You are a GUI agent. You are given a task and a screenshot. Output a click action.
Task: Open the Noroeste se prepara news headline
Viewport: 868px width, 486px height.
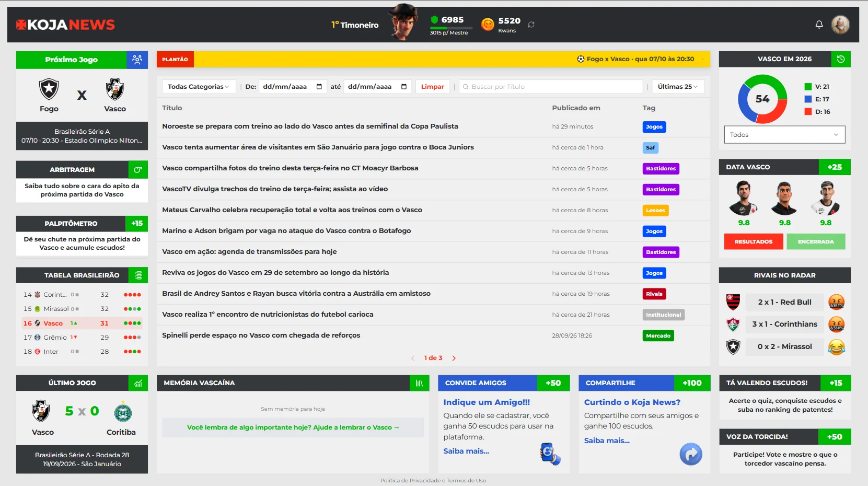(310, 126)
